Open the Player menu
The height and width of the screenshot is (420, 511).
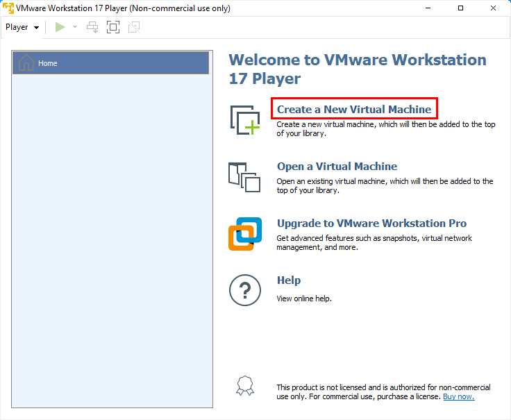pos(22,27)
